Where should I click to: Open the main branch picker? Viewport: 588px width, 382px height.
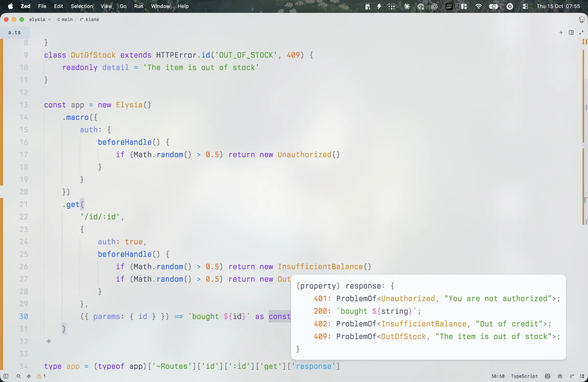point(65,19)
